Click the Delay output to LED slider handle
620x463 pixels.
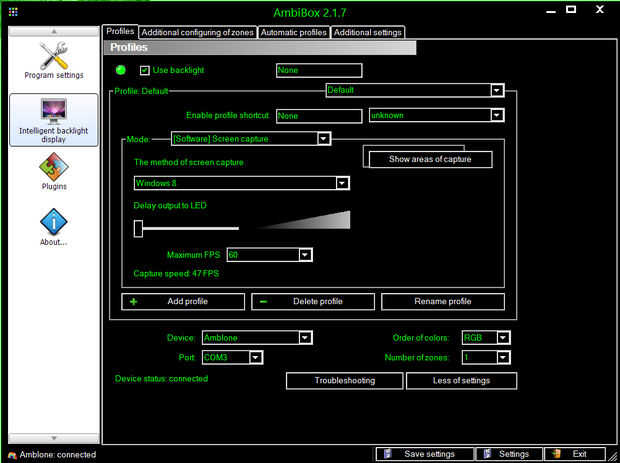[x=138, y=229]
